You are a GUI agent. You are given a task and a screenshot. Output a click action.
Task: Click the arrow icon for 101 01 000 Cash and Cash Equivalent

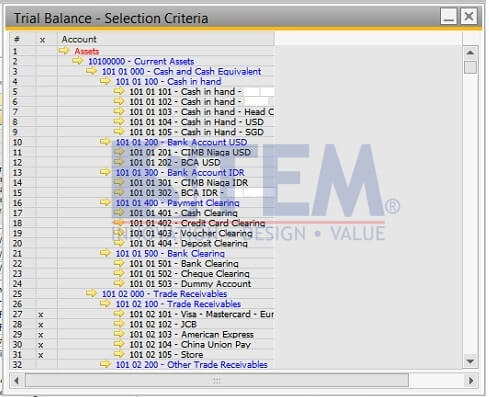(91, 71)
